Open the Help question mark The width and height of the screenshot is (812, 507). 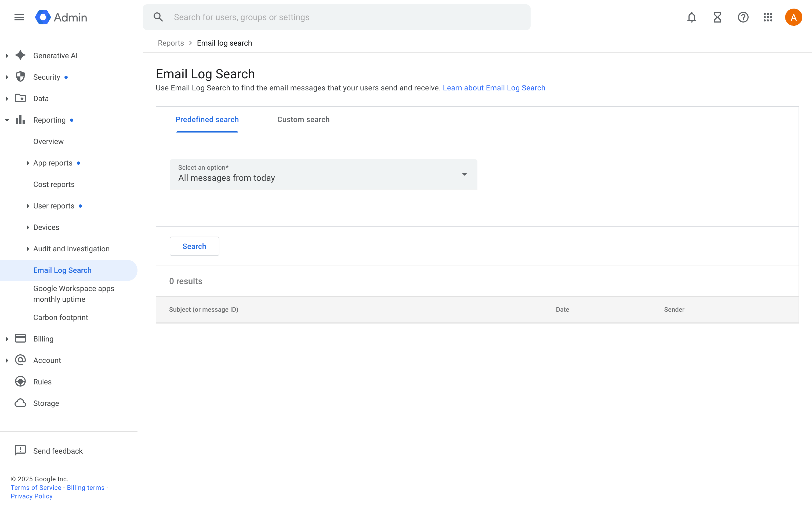tap(743, 17)
